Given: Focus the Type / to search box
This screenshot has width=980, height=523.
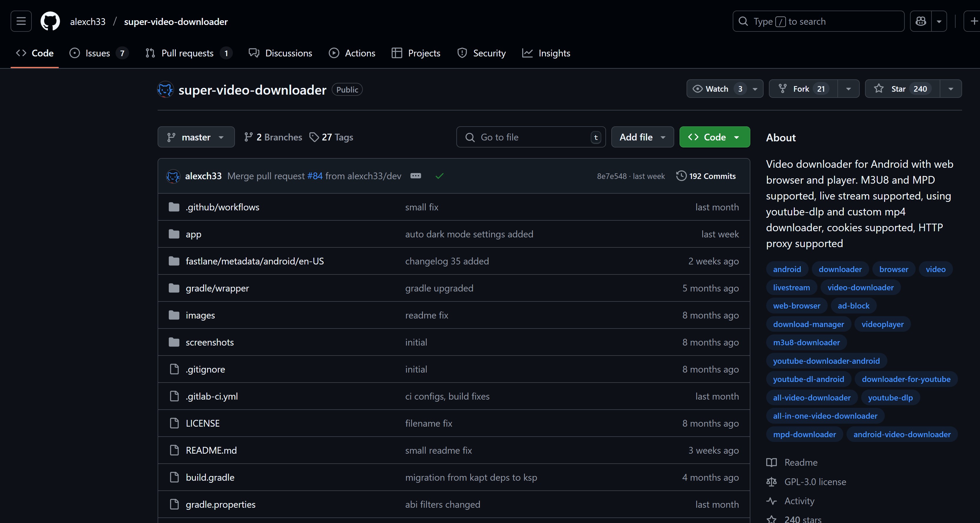Looking at the screenshot, I should click(x=818, y=21).
